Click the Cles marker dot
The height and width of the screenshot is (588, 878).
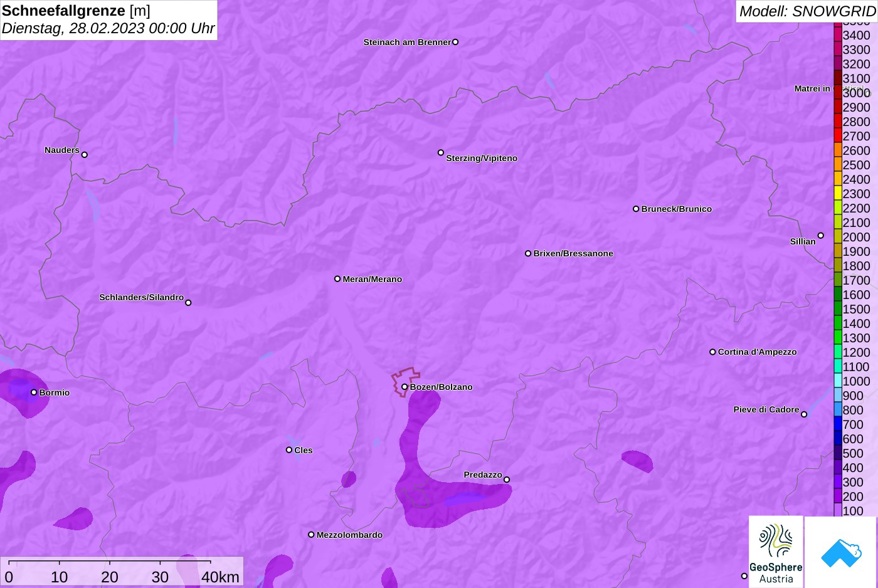pyautogui.click(x=289, y=450)
